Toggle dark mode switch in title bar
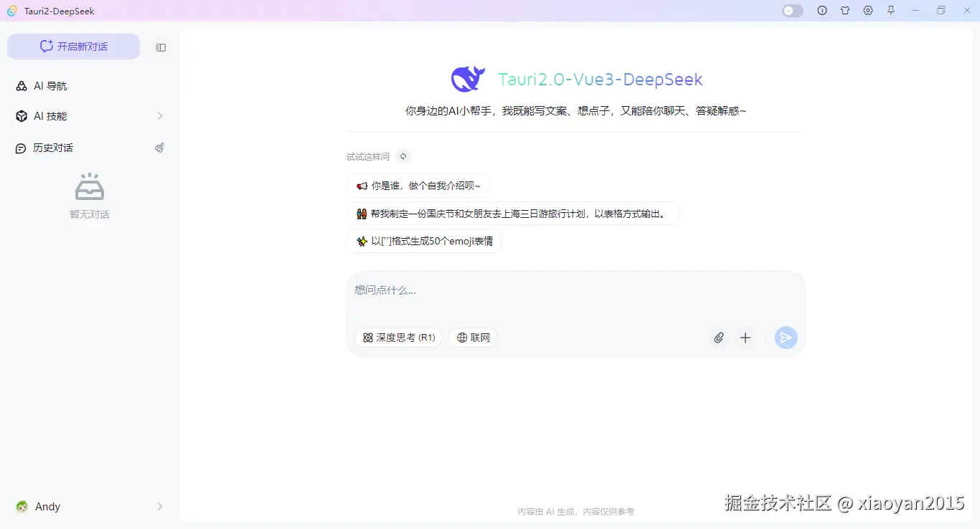Screen dimensions: 980x529 click(792, 10)
